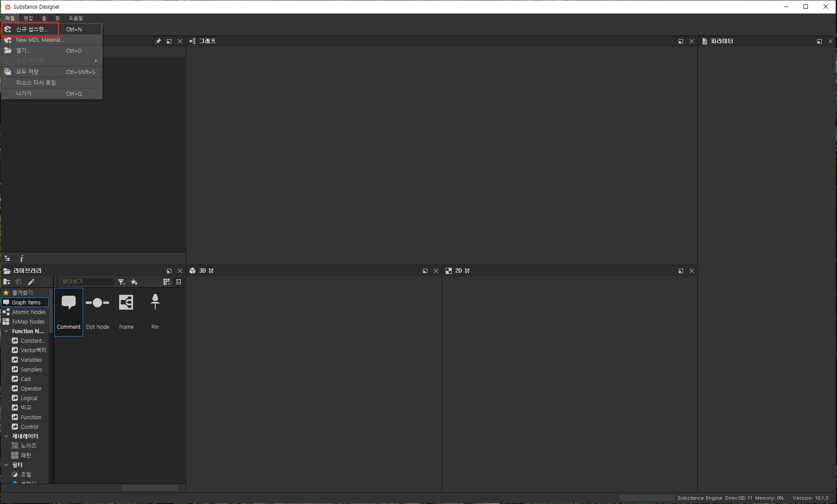Click the 리소스 다시 로딩 menu entry
This screenshot has height=504, width=837.
coord(36,83)
